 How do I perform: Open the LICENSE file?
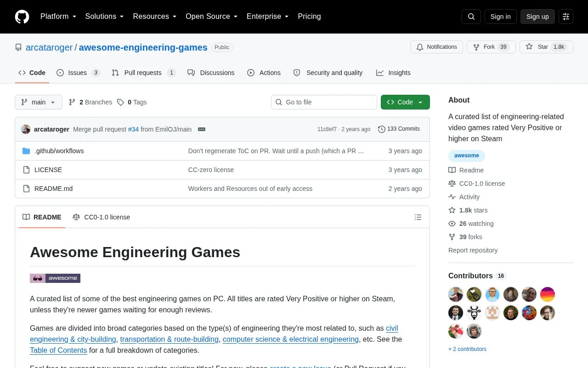[x=48, y=170]
